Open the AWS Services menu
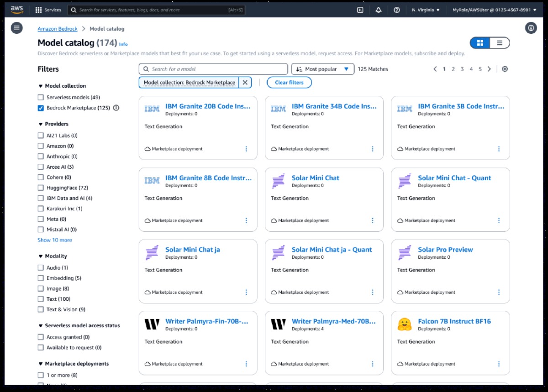 48,10
